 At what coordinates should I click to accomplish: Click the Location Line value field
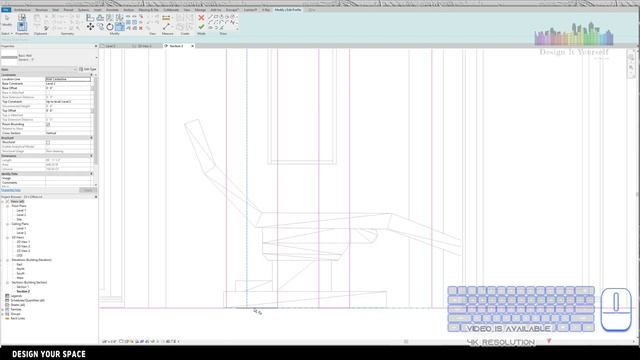68,79
